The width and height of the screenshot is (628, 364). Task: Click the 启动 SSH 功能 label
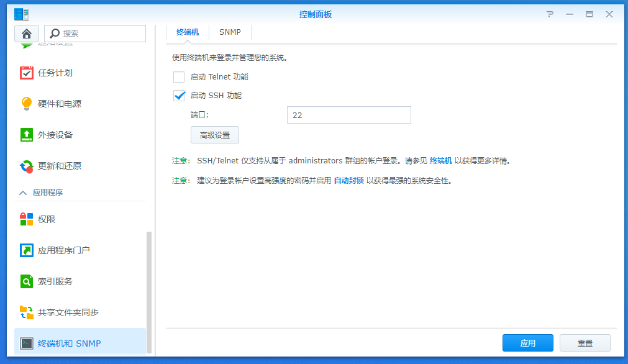click(x=216, y=96)
